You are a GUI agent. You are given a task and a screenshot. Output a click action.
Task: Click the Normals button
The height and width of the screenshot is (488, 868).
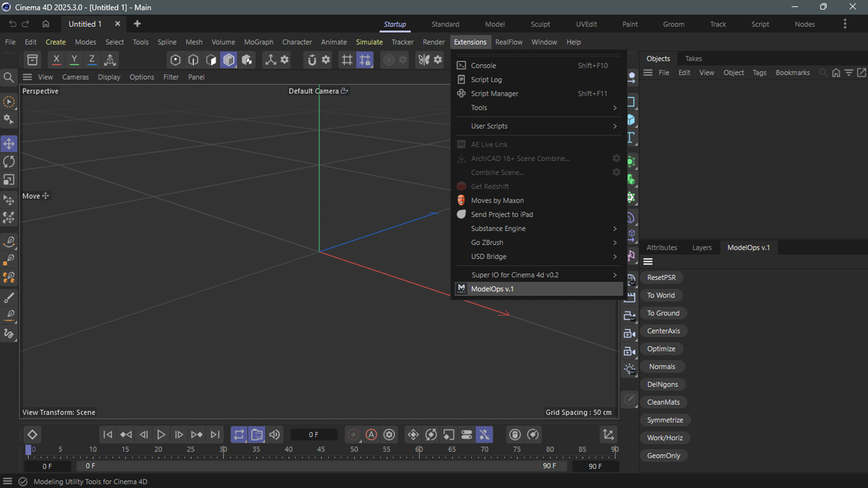pyautogui.click(x=662, y=367)
